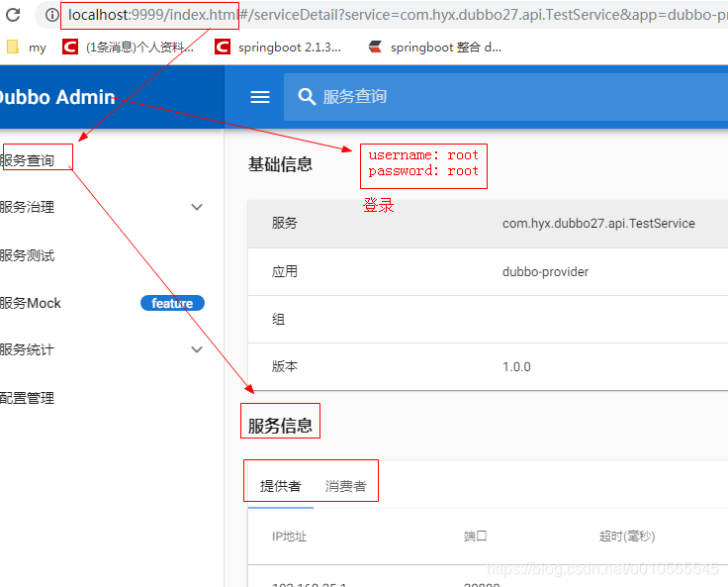Screen dimensions: 728x587
Task: Open the 'springboot 2.1.3...' bookmark
Action: pos(278,48)
